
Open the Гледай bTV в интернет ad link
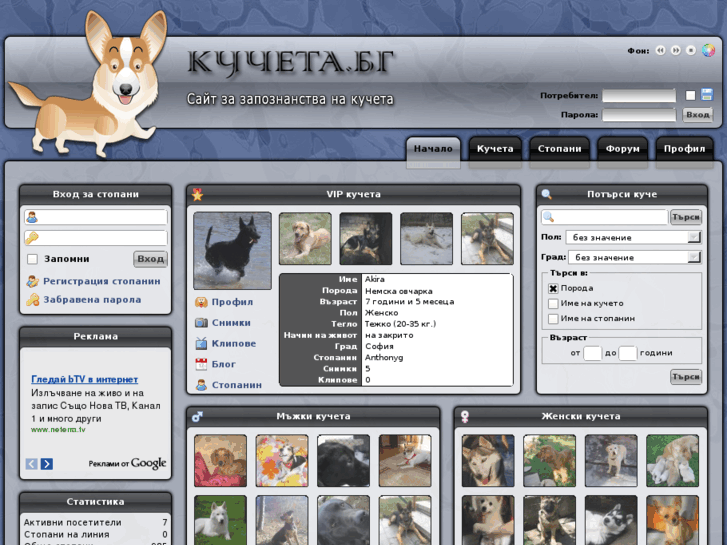[x=84, y=379]
